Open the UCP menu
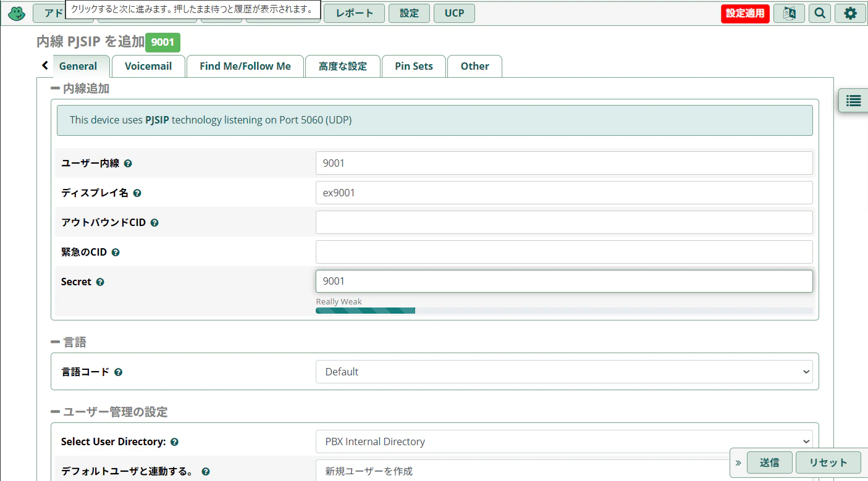The image size is (868, 481). (454, 13)
